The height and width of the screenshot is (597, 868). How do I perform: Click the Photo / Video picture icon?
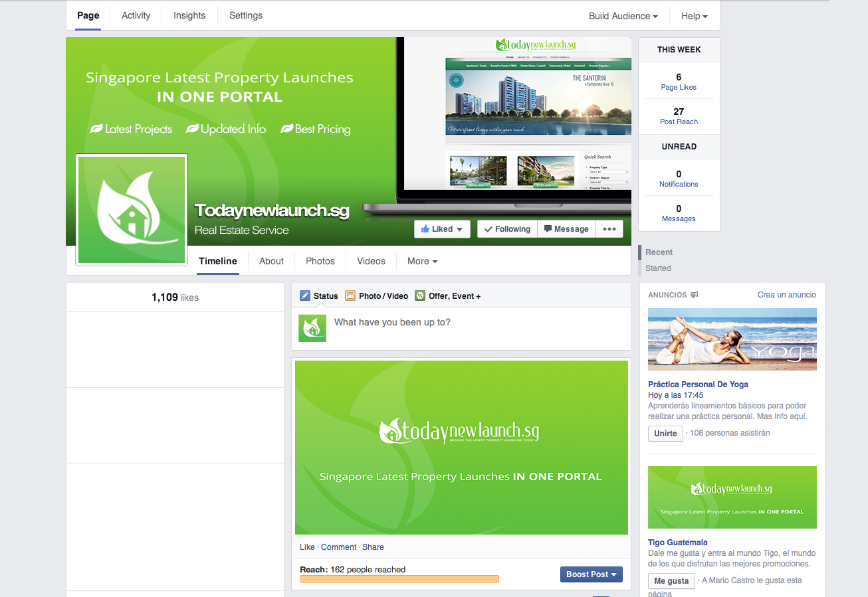pos(350,296)
